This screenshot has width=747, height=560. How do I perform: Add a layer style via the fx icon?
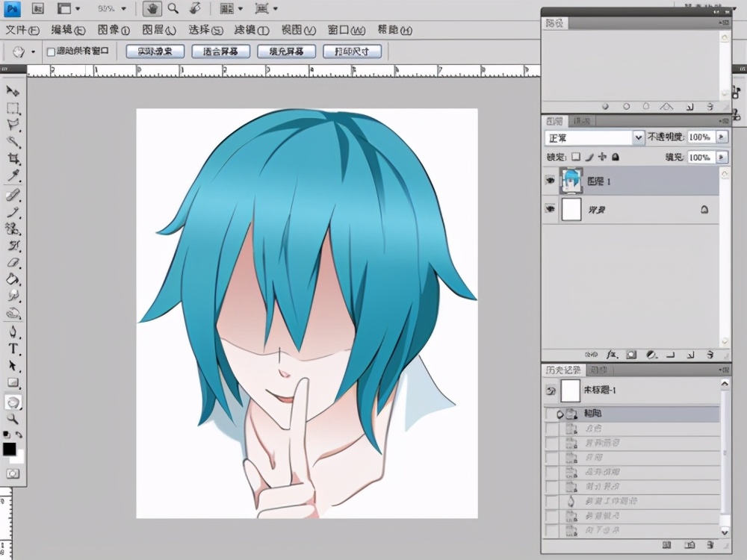click(x=611, y=355)
